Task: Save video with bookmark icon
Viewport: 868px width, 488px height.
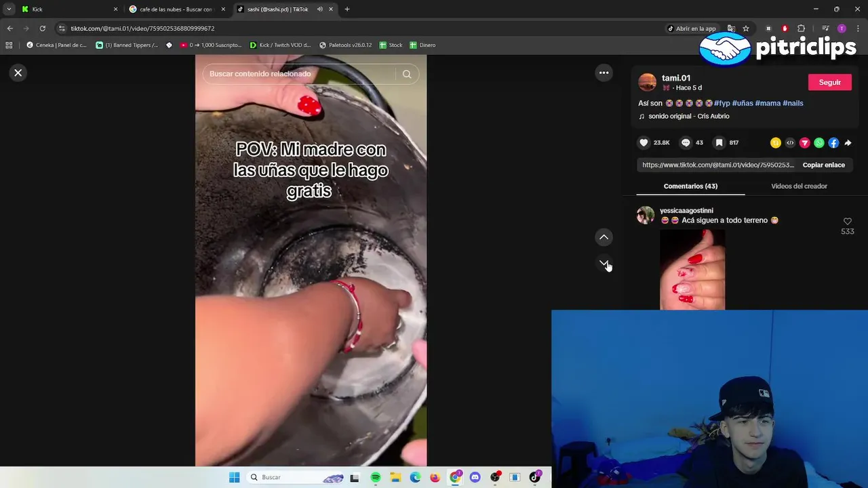Action: (719, 142)
